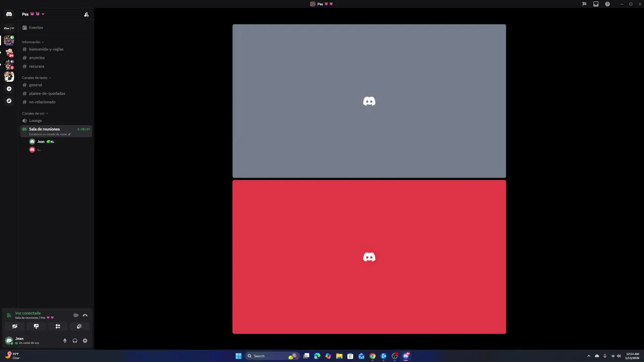
Task: Click the add a server plus icon
Action: point(9,89)
